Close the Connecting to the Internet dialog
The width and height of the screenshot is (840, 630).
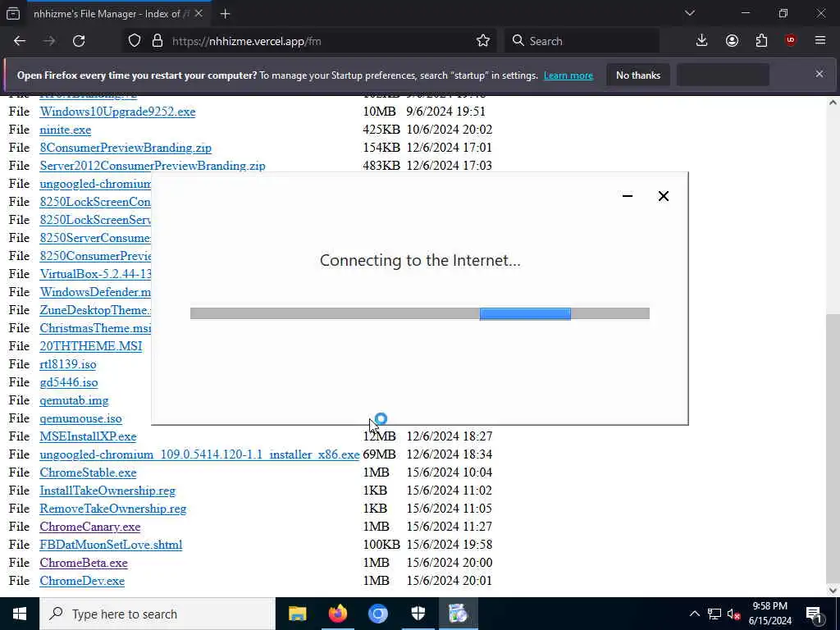[x=663, y=196]
